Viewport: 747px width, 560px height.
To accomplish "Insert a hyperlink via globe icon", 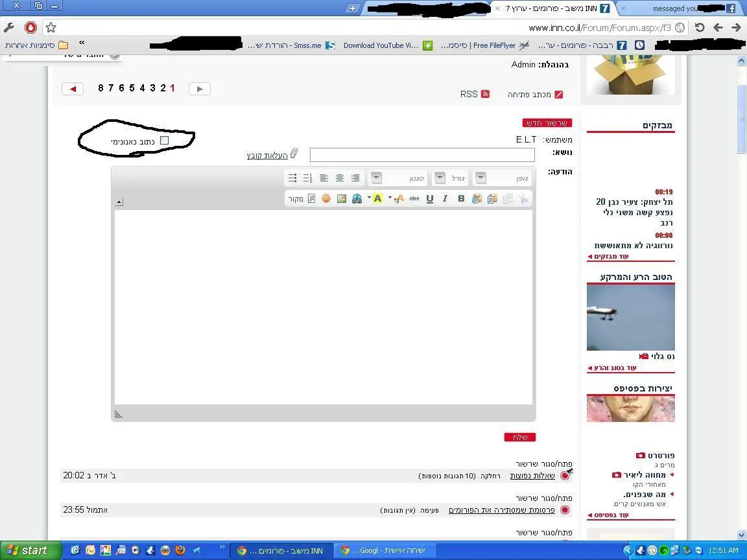I will [x=357, y=199].
